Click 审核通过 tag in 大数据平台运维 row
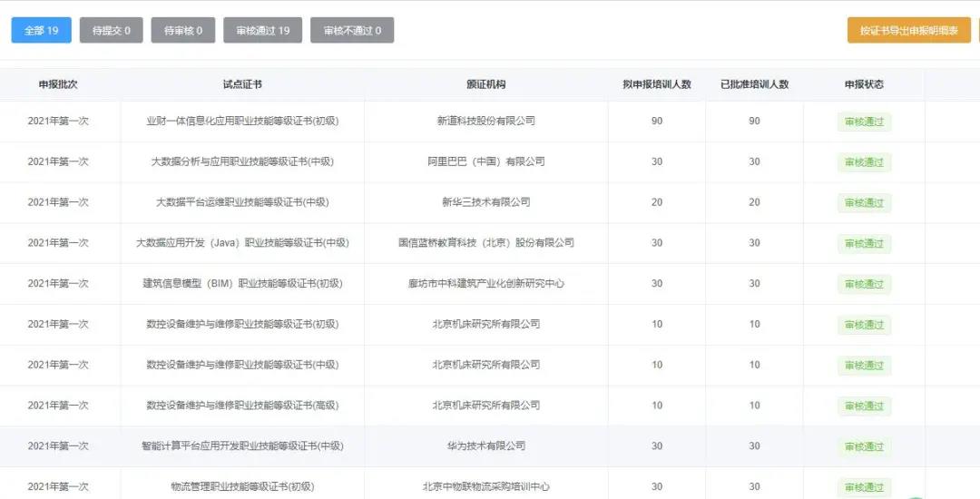This screenshot has width=980, height=499. click(865, 203)
